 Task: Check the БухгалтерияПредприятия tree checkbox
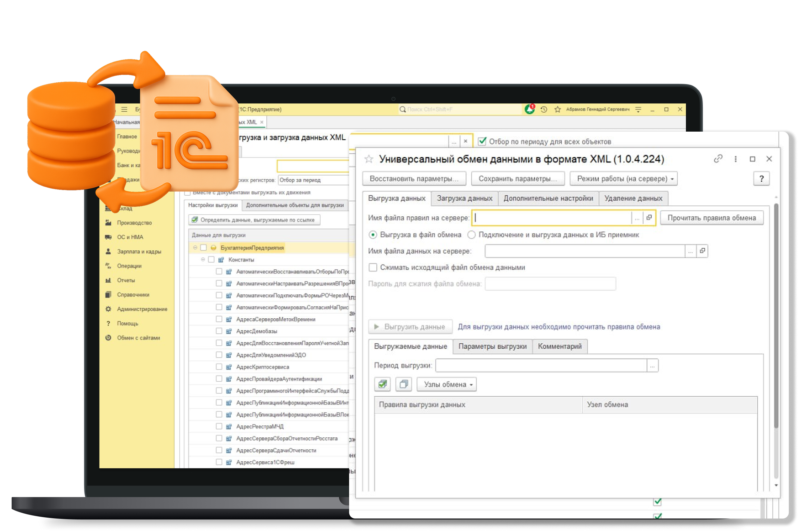[x=203, y=248]
